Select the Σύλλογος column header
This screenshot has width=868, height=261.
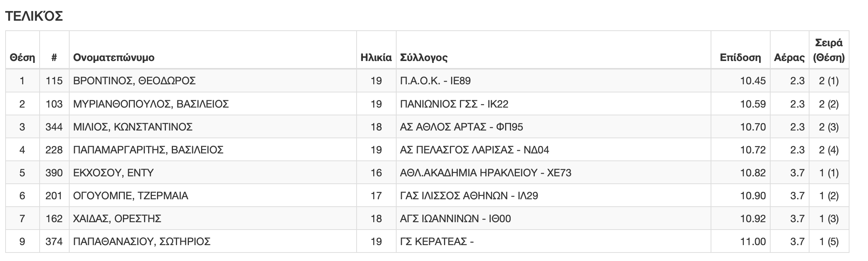424,58
